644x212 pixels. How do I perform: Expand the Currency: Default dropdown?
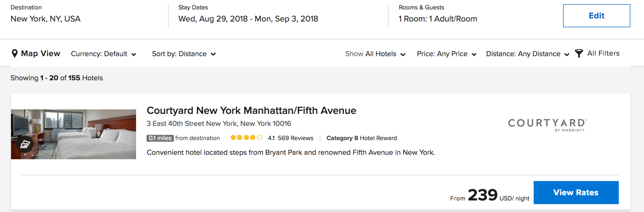(103, 54)
